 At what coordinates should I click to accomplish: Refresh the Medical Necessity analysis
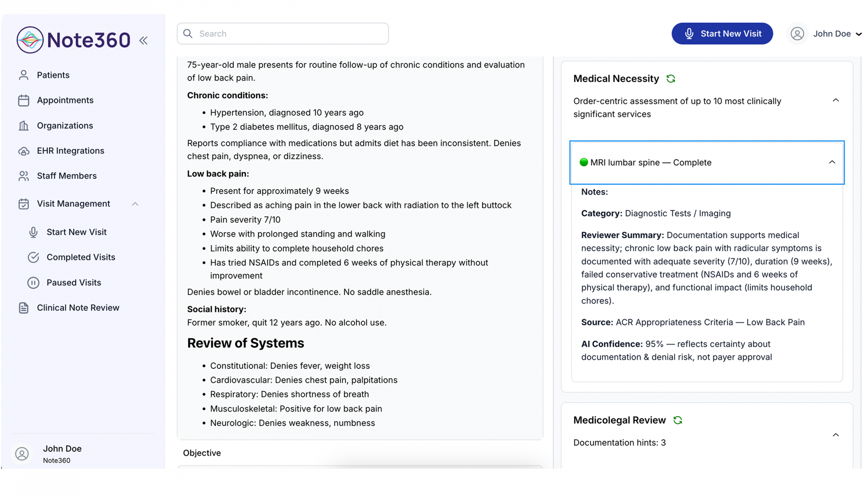(x=671, y=78)
